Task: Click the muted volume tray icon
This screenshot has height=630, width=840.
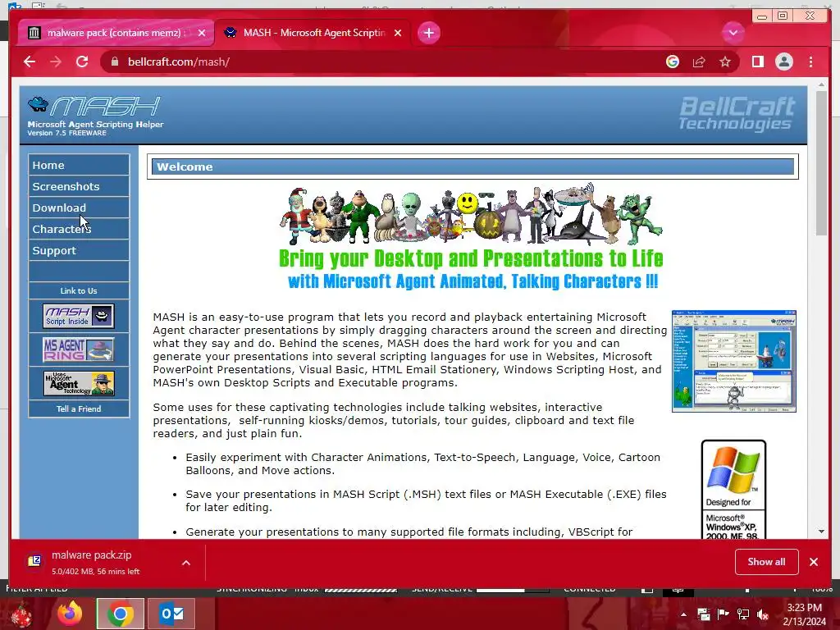Action: 763,614
